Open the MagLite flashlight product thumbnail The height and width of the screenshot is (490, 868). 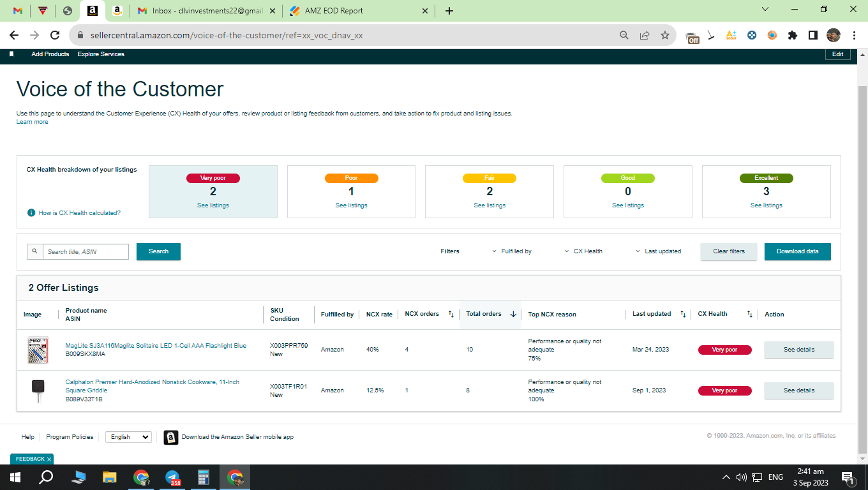point(38,350)
